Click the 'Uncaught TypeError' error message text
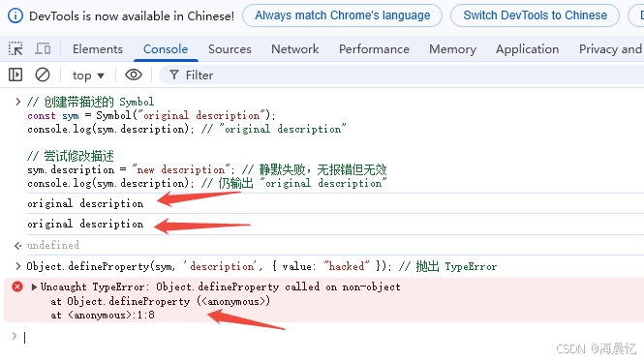This screenshot has width=644, height=362. click(x=221, y=287)
